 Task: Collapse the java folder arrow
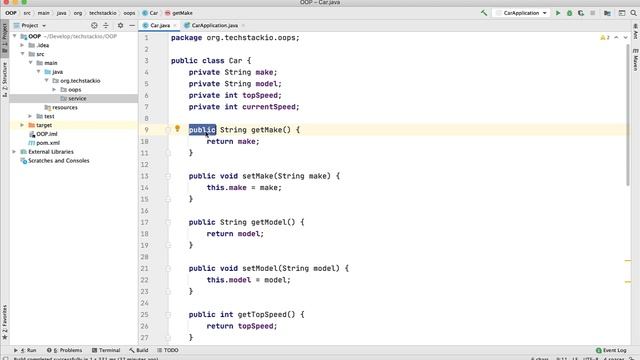click(38, 72)
